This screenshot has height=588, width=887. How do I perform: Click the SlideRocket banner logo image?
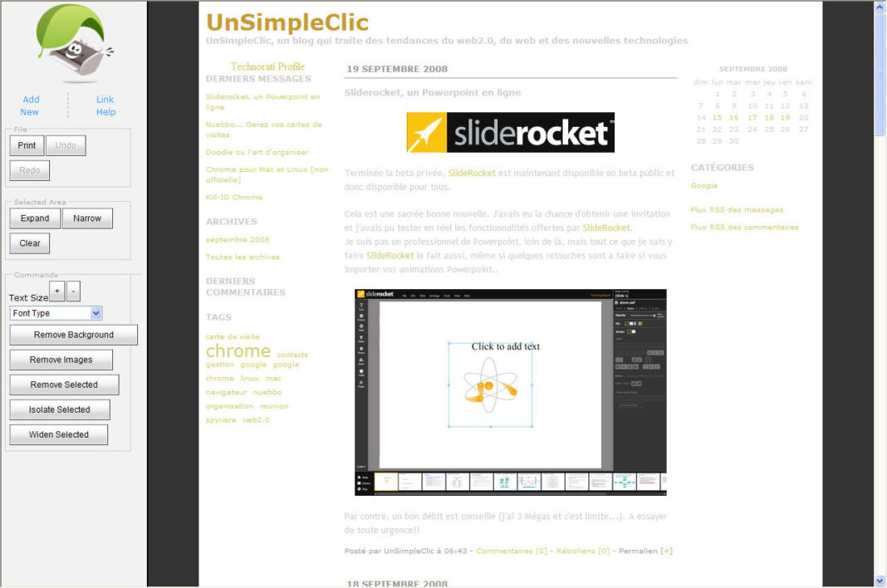pos(510,132)
